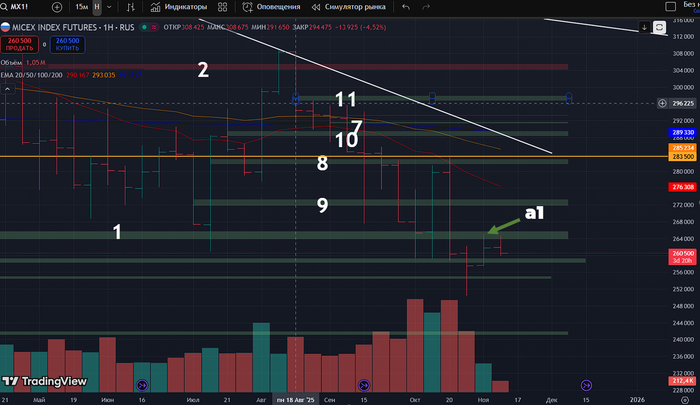
Task: Click the plus icon at 296 225 price
Action: [663, 103]
